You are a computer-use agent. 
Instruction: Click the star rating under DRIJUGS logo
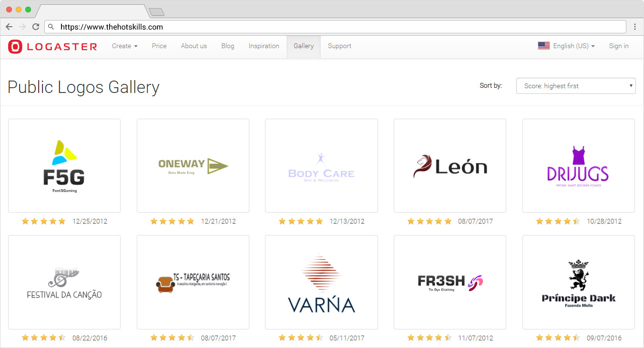point(558,221)
